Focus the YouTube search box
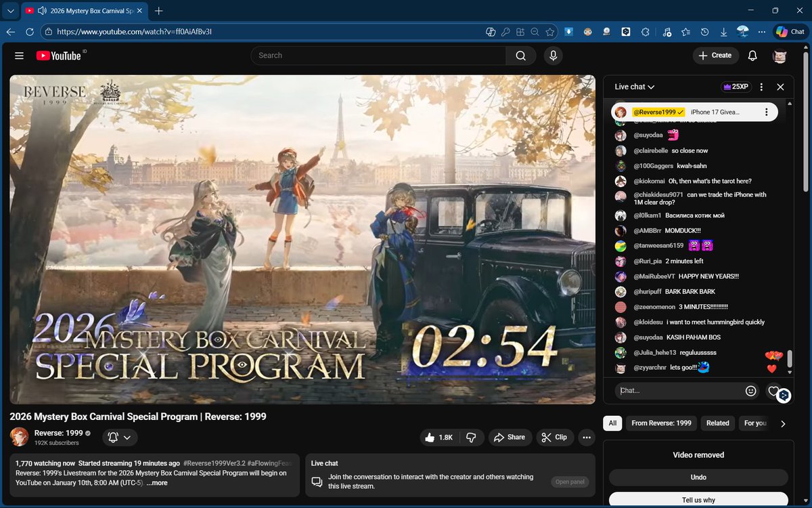This screenshot has height=508, width=812. pos(378,56)
